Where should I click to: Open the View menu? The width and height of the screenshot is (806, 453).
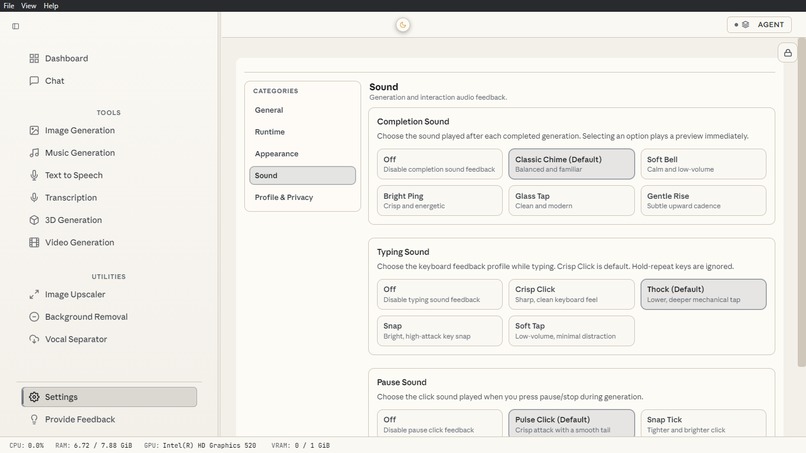click(x=28, y=6)
